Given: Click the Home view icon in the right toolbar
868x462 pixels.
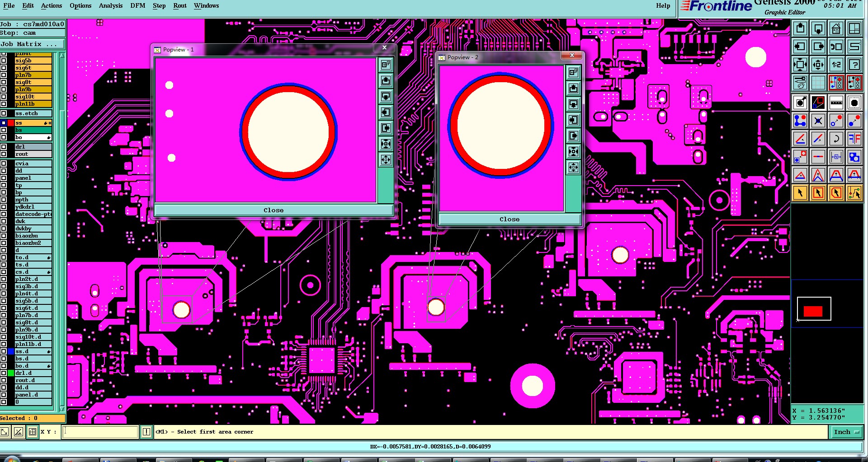Looking at the screenshot, I should (x=836, y=28).
